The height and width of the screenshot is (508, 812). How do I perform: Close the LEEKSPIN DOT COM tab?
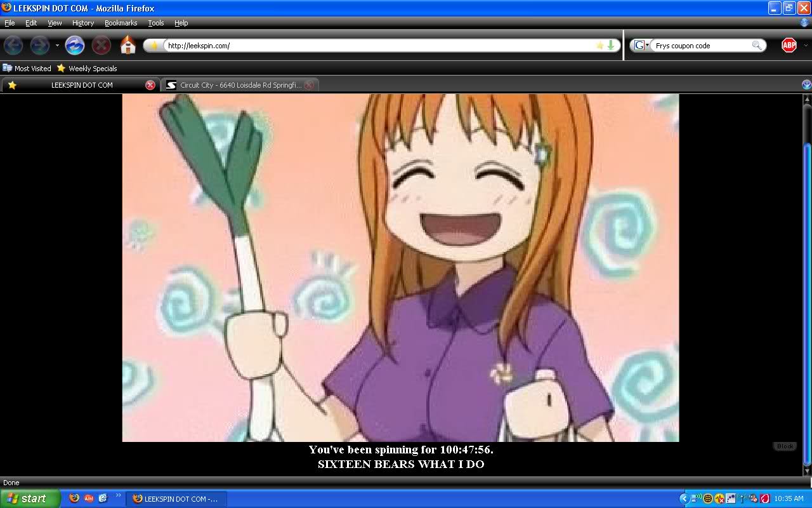click(x=150, y=85)
